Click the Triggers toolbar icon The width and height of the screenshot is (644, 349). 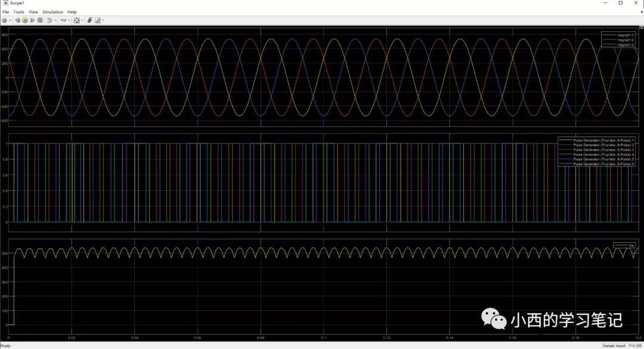[89, 20]
